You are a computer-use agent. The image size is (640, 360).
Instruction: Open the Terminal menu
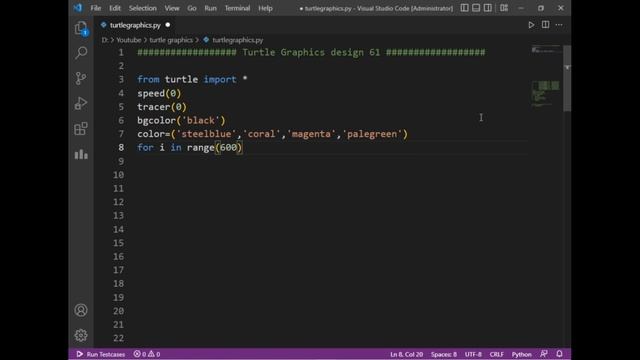point(237,8)
